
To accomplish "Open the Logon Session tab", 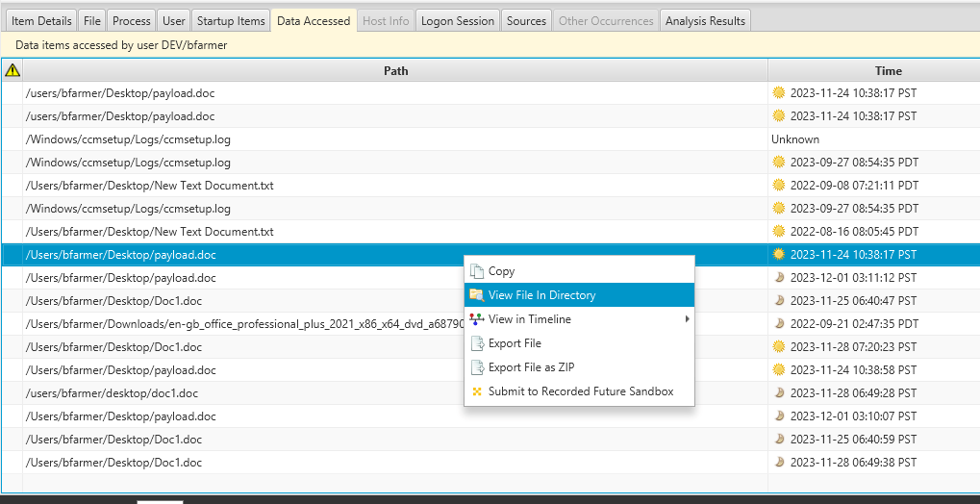I will (458, 20).
